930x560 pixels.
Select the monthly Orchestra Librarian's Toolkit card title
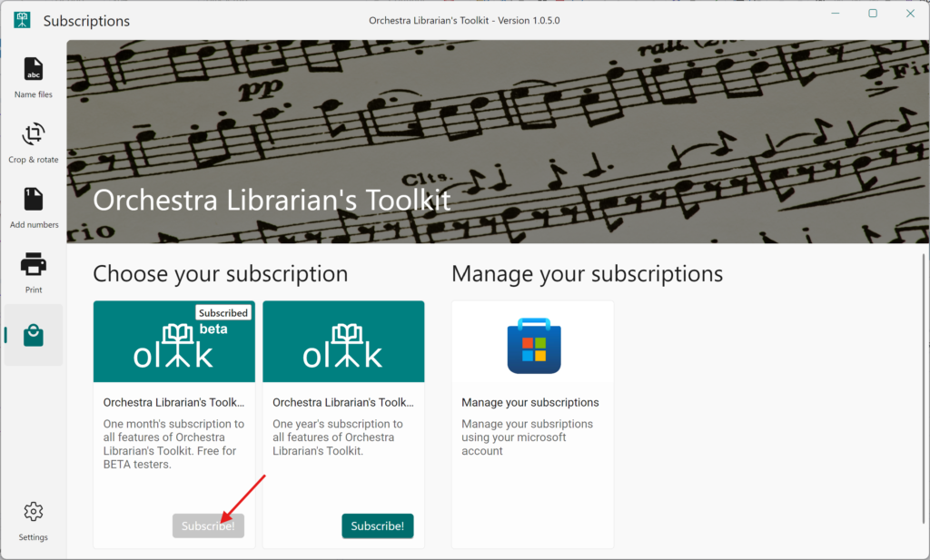coord(173,402)
